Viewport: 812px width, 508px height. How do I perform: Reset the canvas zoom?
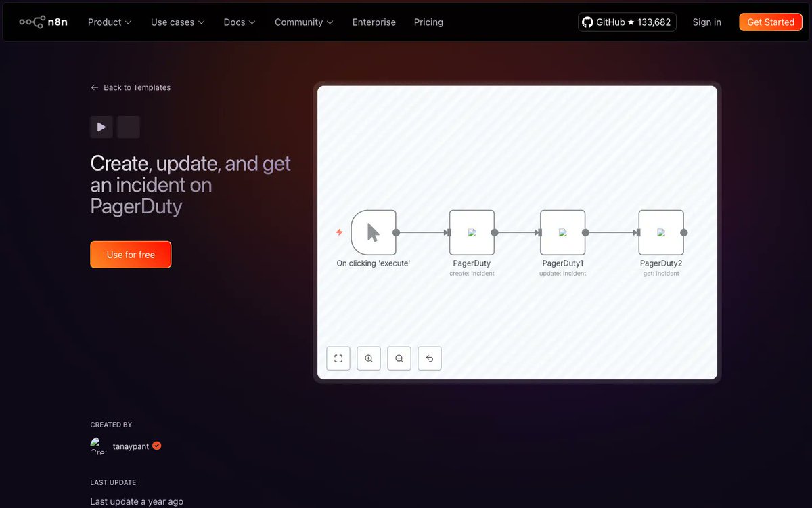point(430,358)
